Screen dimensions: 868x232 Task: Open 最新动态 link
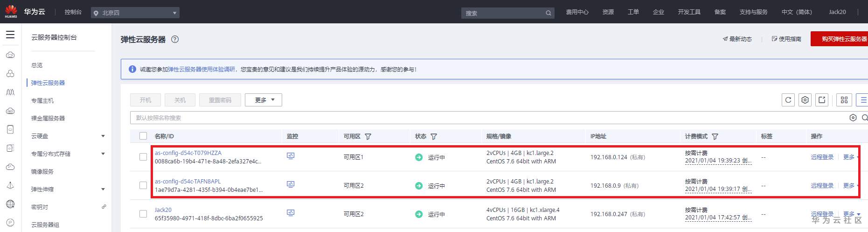737,39
